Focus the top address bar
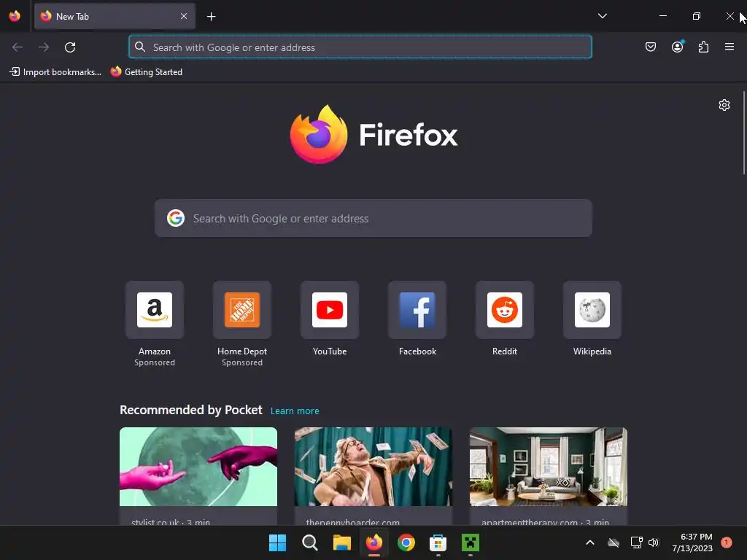Screen dimensions: 747x560 360,47
